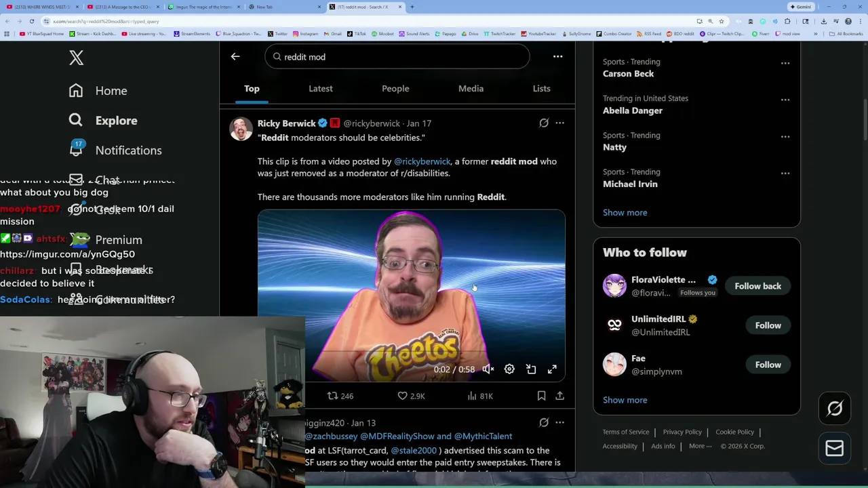Open All Bookmarks folder
Image resolution: width=868 pixels, height=488 pixels.
[847, 33]
